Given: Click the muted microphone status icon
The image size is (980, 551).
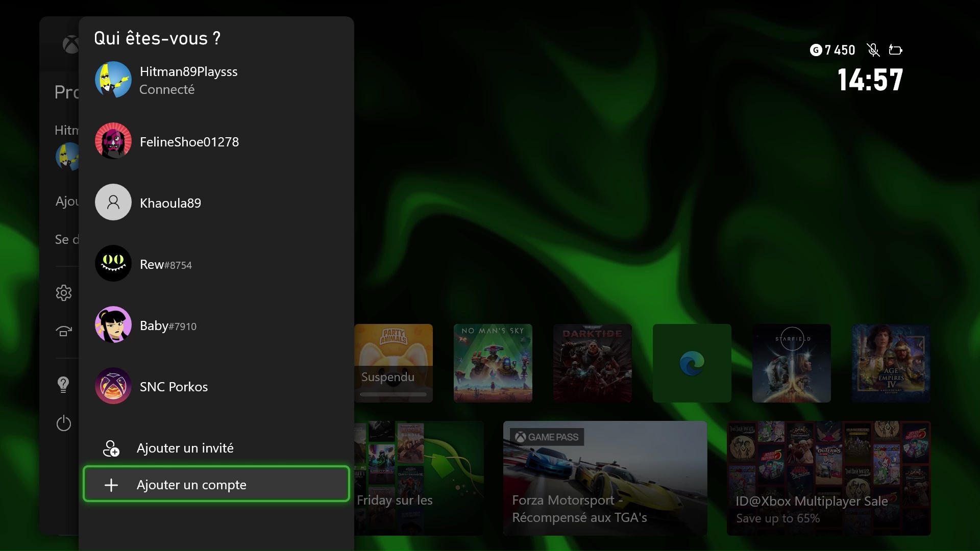Looking at the screenshot, I should click(873, 50).
